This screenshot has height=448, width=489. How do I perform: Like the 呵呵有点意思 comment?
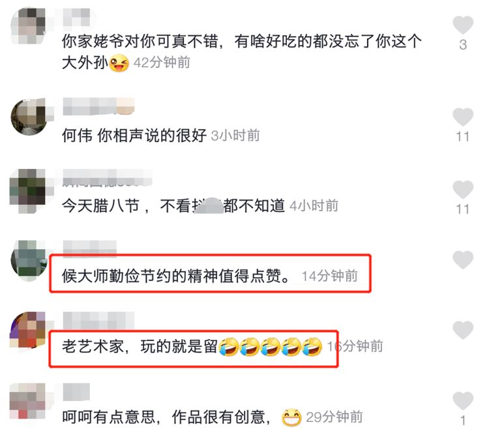coord(463,400)
